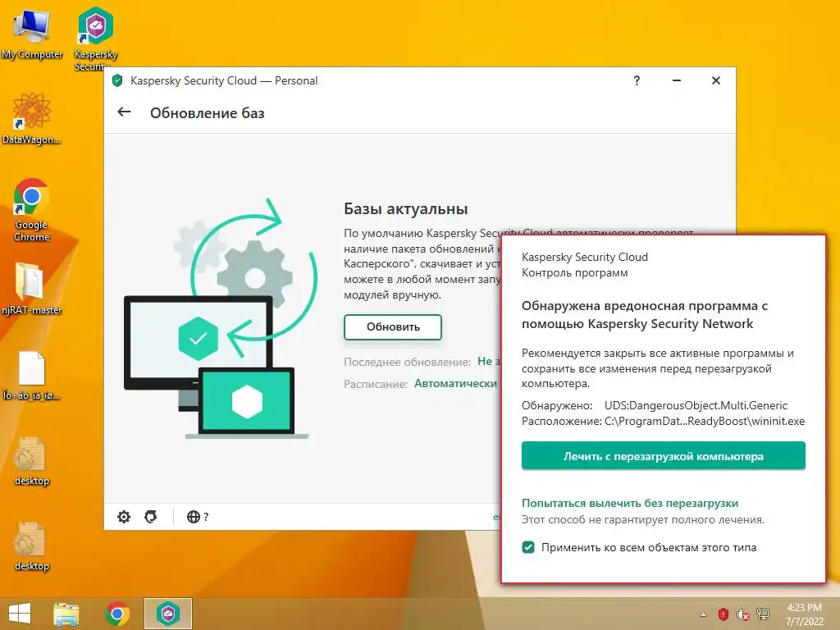The width and height of the screenshot is (840, 630).
Task: Select the upper desktop config file icon
Action: (x=32, y=461)
